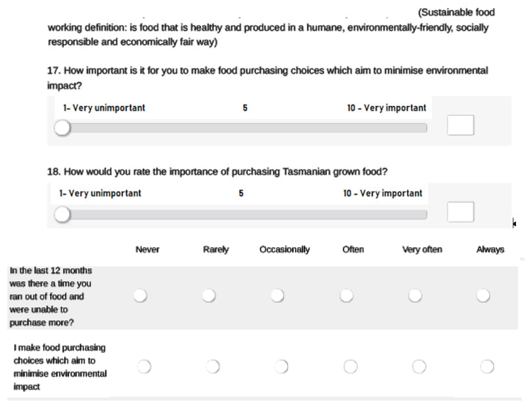Pick "Often" for minimising environmental impact choices
The image size is (532, 408).
click(350, 366)
